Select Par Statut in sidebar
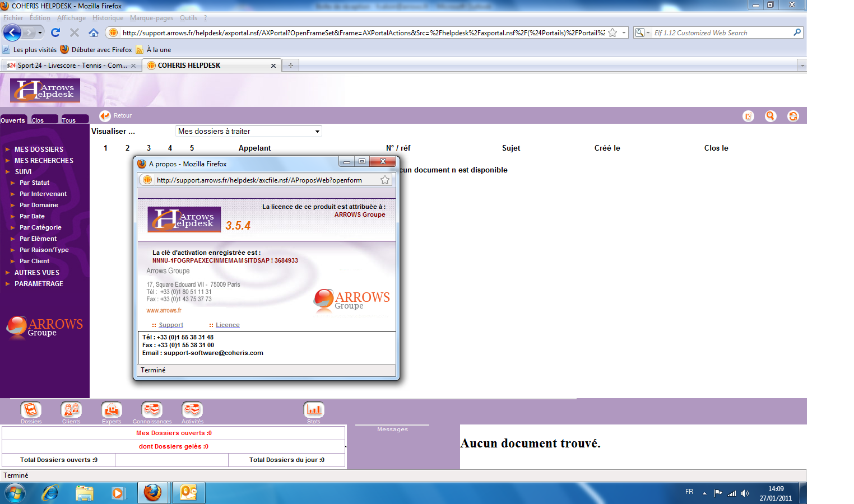This screenshot has height=504, width=854. tap(34, 183)
